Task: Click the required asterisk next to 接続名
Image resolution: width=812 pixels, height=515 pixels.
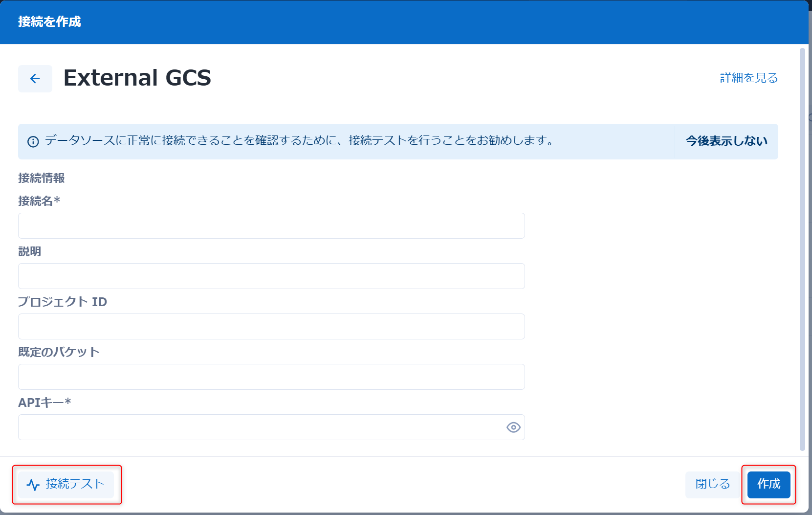Action: 59,201
